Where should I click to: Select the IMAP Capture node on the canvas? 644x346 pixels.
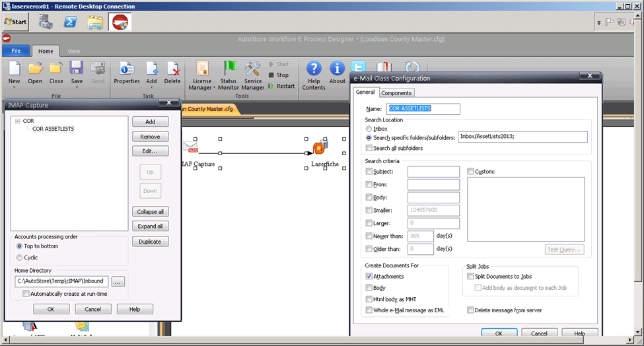click(x=191, y=147)
